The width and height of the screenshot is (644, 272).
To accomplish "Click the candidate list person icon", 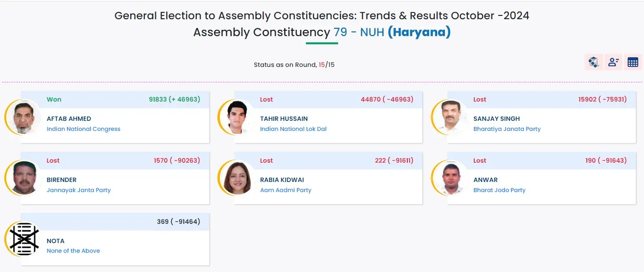I will (x=613, y=62).
